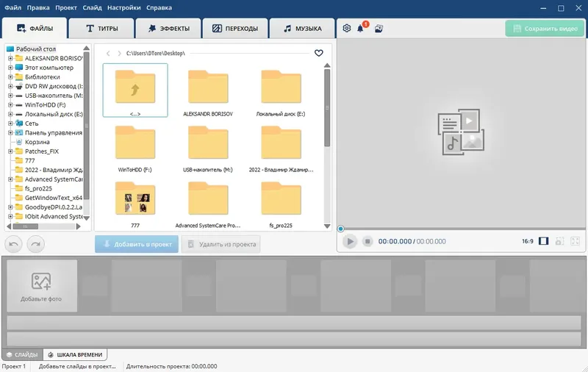
Task: Open crop/fit frame icon in player
Action: [559, 241]
